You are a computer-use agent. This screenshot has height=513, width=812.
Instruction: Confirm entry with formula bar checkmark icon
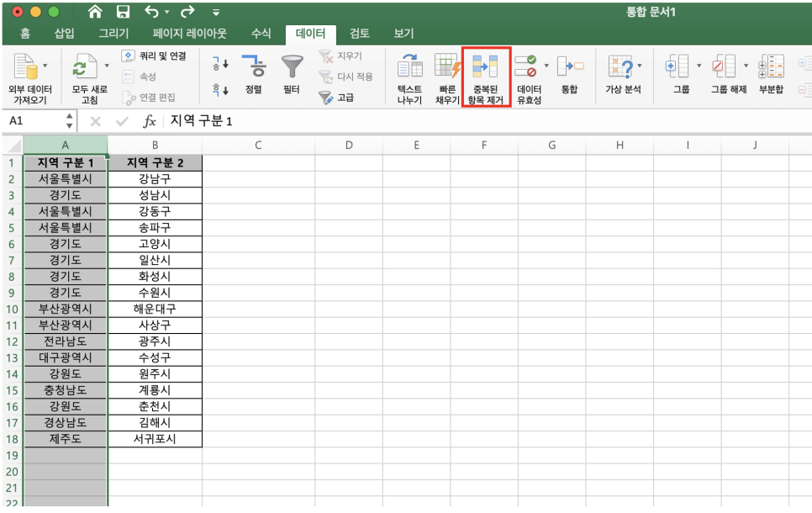coord(122,121)
